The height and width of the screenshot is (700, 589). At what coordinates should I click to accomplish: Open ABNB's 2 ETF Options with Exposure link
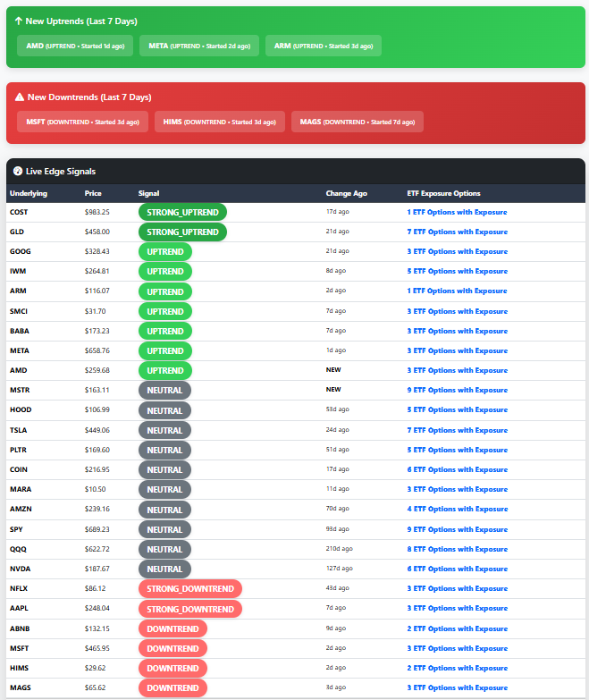[x=458, y=628]
